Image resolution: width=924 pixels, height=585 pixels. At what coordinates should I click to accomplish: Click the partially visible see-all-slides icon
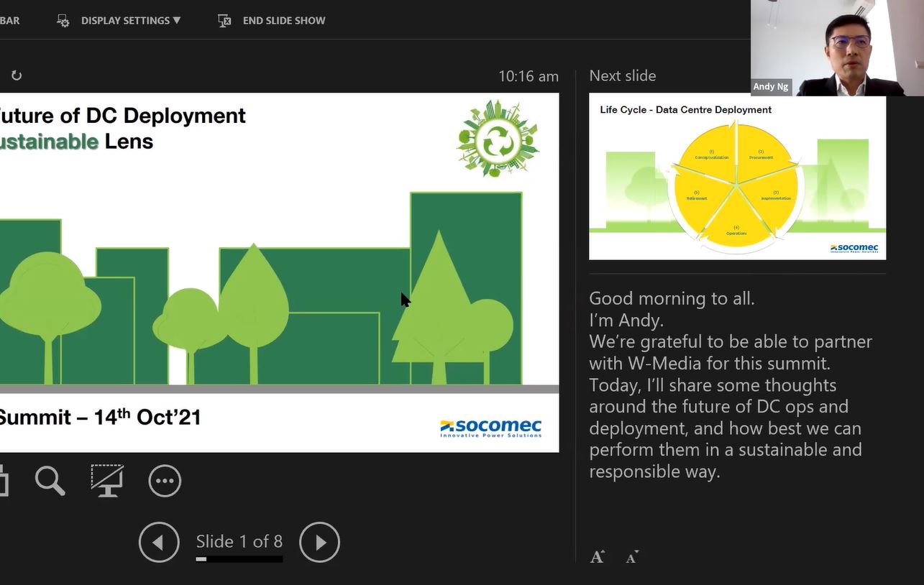pyautogui.click(x=3, y=481)
